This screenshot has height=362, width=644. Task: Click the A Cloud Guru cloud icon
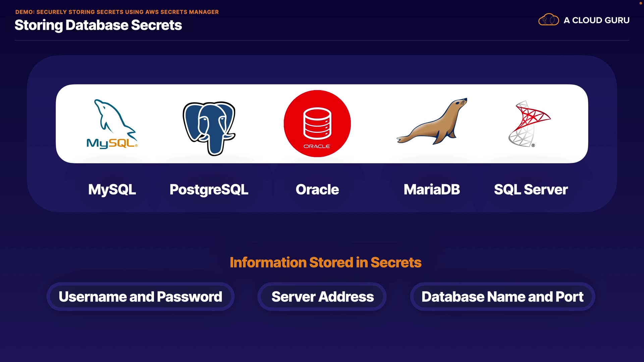548,20
